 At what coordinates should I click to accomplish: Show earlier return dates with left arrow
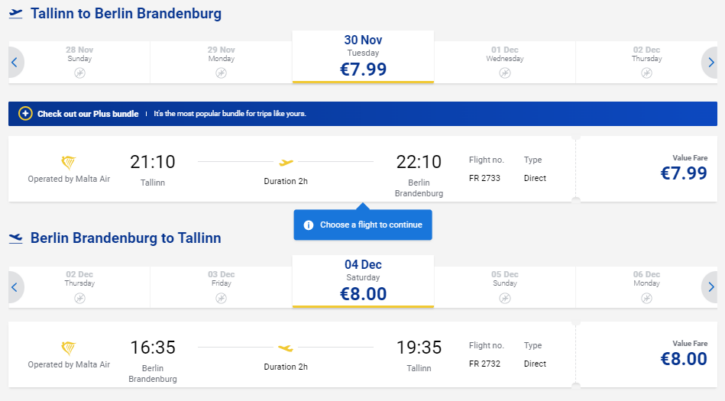click(x=15, y=287)
